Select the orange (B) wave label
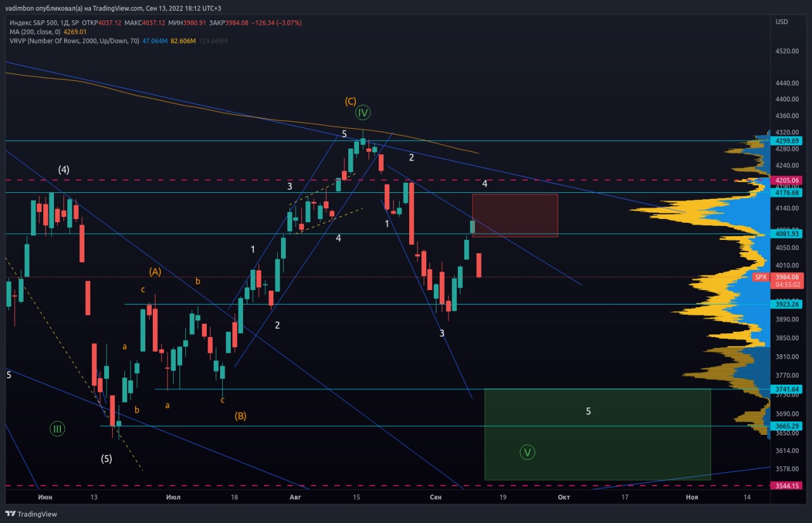Viewport: 812px width, 523px height. 240,416
